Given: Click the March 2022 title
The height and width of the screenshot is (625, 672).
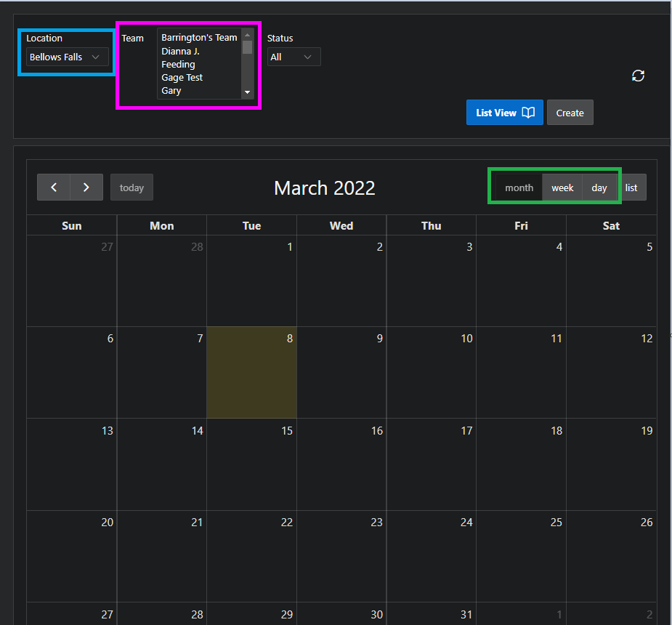Looking at the screenshot, I should tap(325, 188).
